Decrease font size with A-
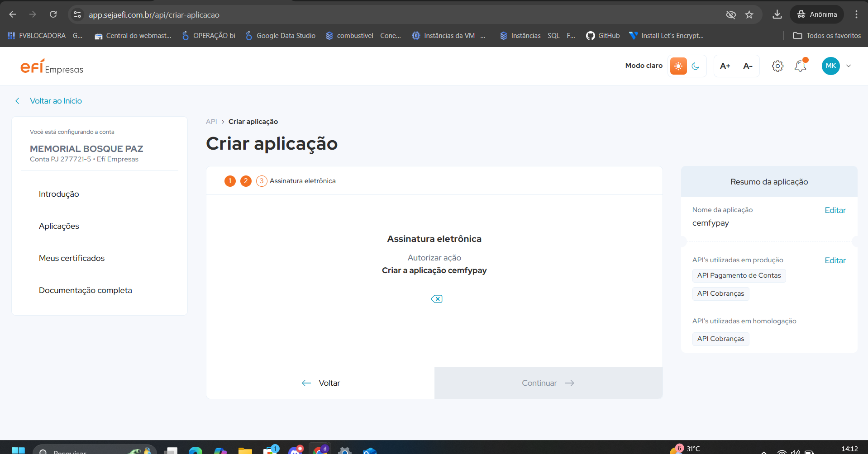Viewport: 868px width, 454px height. pyautogui.click(x=748, y=66)
